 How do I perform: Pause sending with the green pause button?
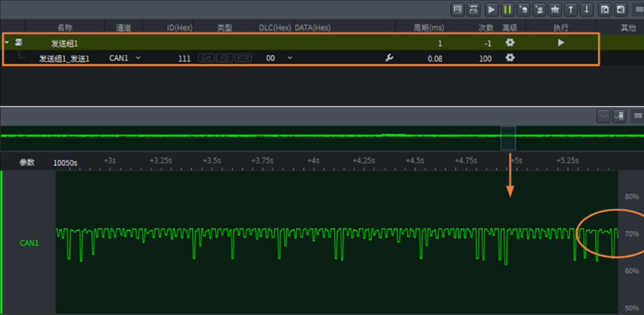pyautogui.click(x=507, y=10)
